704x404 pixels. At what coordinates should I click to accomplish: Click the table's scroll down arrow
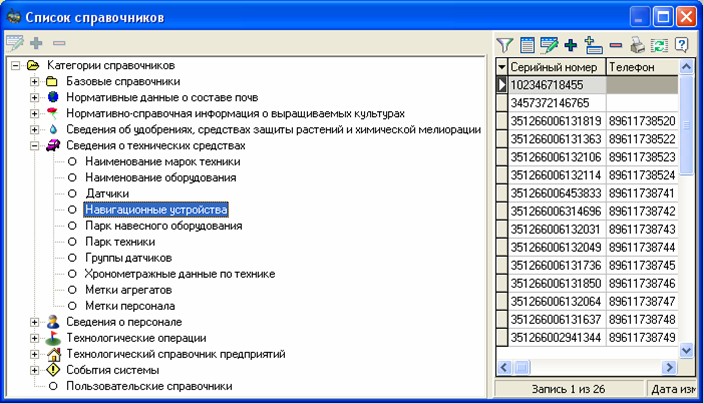(x=686, y=350)
